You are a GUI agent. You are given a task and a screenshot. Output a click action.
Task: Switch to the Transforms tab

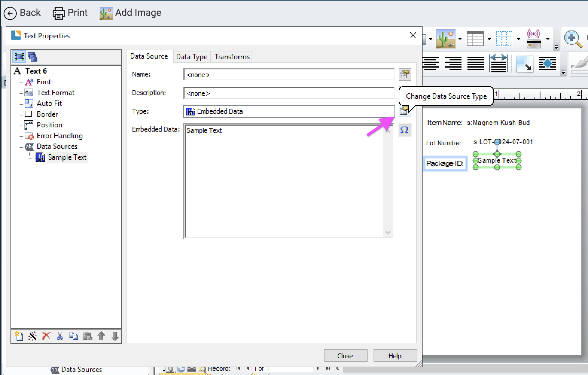[232, 57]
